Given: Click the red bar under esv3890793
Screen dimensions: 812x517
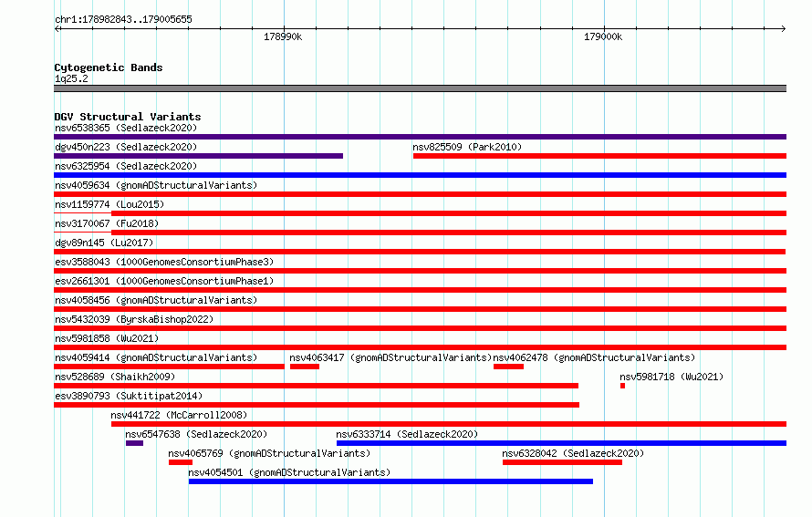Looking at the screenshot, I should coord(317,405).
